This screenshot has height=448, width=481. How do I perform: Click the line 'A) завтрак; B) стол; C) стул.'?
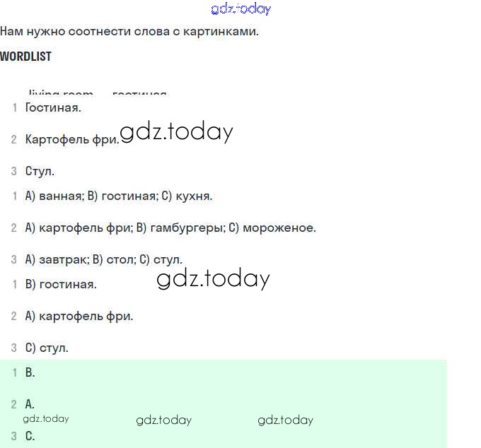tap(103, 260)
